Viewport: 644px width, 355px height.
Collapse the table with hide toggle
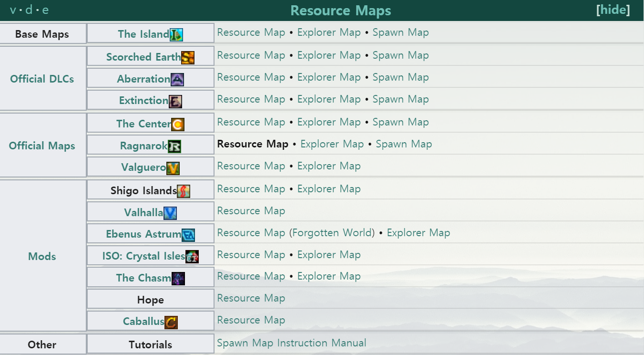[x=613, y=10]
